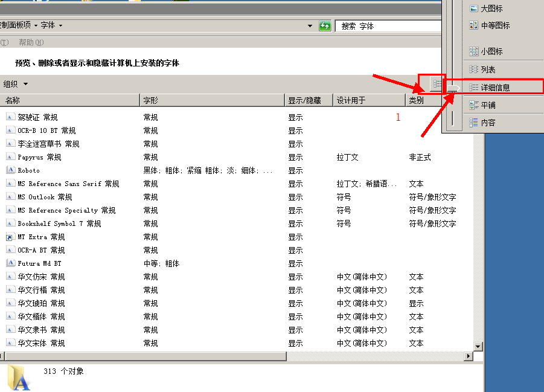Select 大图标 view from the menu

pyautogui.click(x=491, y=8)
